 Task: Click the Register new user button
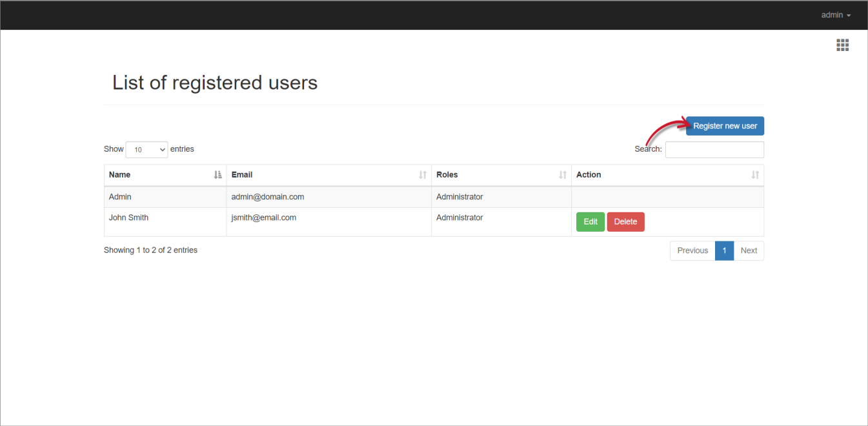pos(724,126)
